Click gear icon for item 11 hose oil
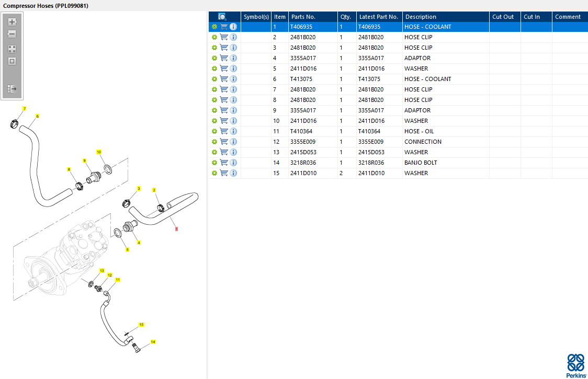This screenshot has height=379, width=588. point(214,131)
